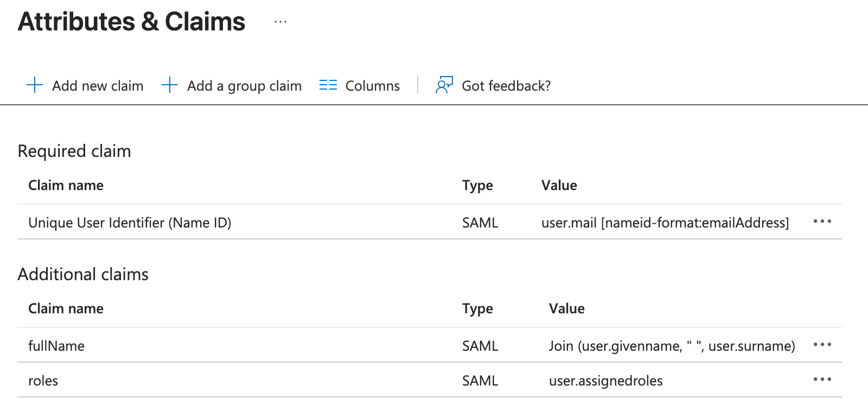Click the Type header under Required claim
868x417 pixels.
pos(477,186)
